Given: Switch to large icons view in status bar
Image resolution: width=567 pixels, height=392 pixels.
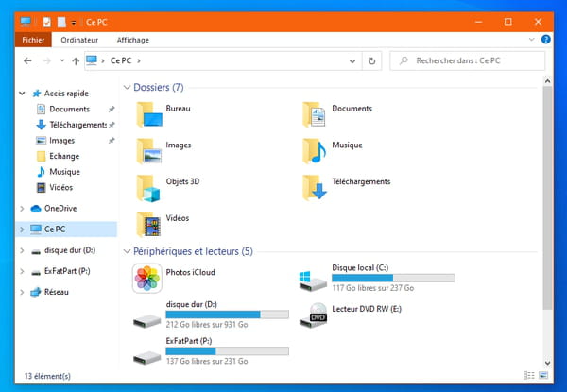Looking at the screenshot, I should pyautogui.click(x=543, y=375).
